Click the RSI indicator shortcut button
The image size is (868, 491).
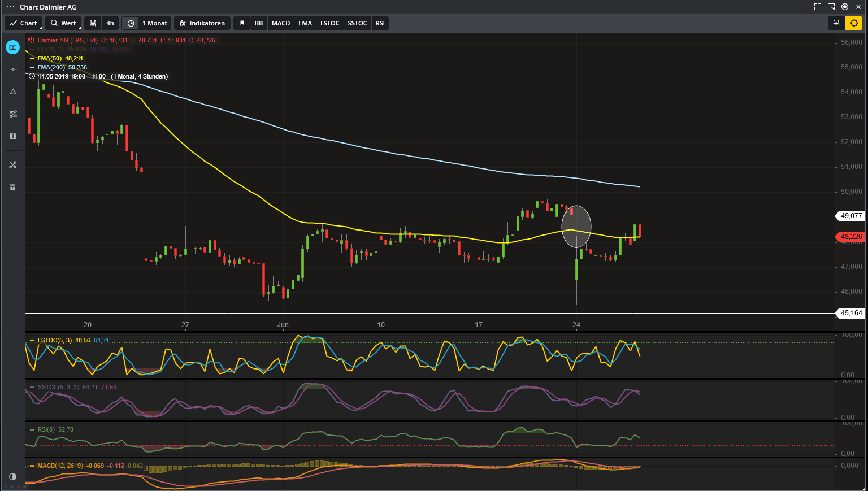[x=380, y=23]
